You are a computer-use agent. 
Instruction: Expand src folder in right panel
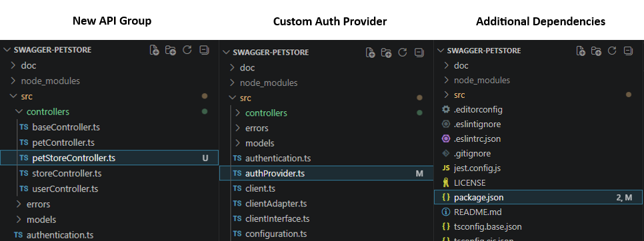447,95
